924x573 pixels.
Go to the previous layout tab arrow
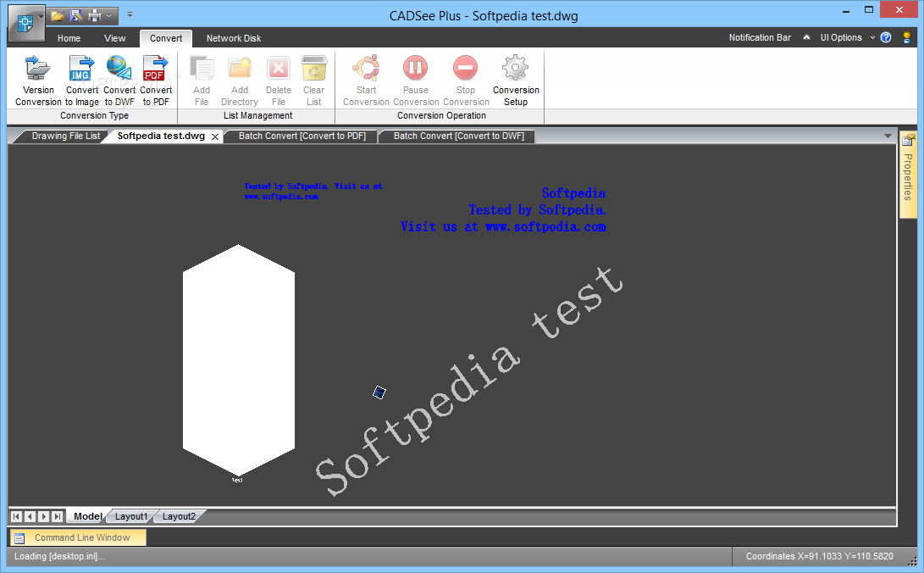(30, 516)
